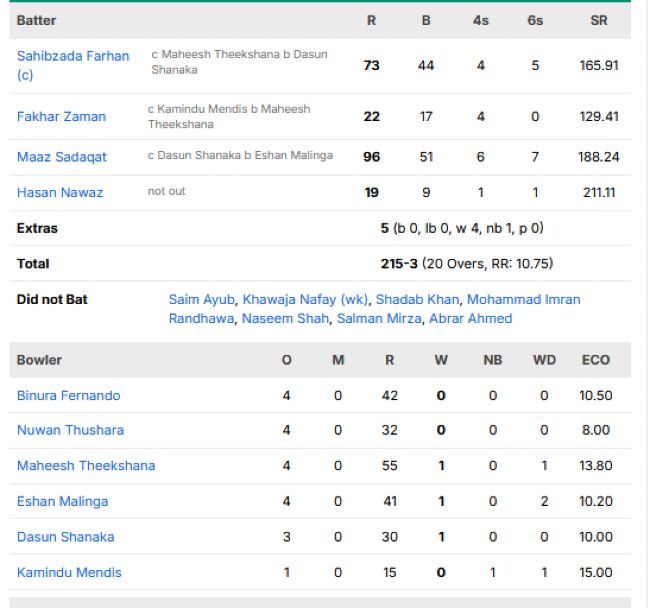The width and height of the screenshot is (650, 608).
Task: Open Dasun Shanaka's bowler profile
Action: (x=65, y=537)
